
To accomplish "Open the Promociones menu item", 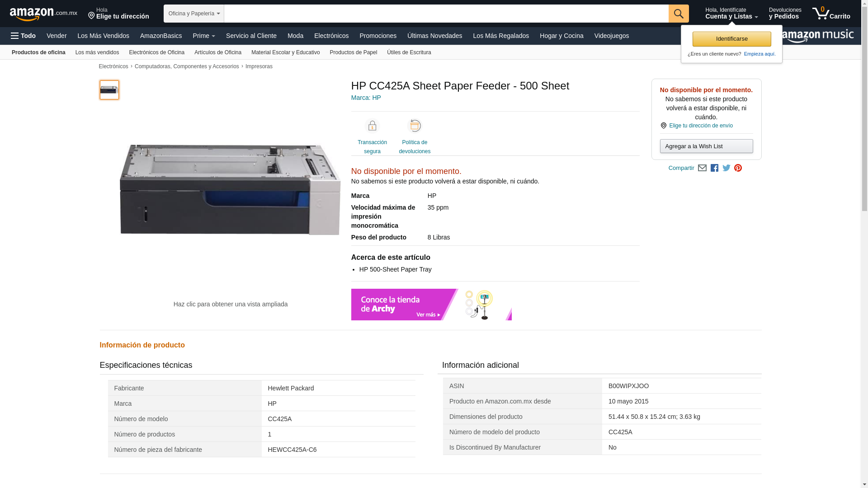I will tap(377, 36).
